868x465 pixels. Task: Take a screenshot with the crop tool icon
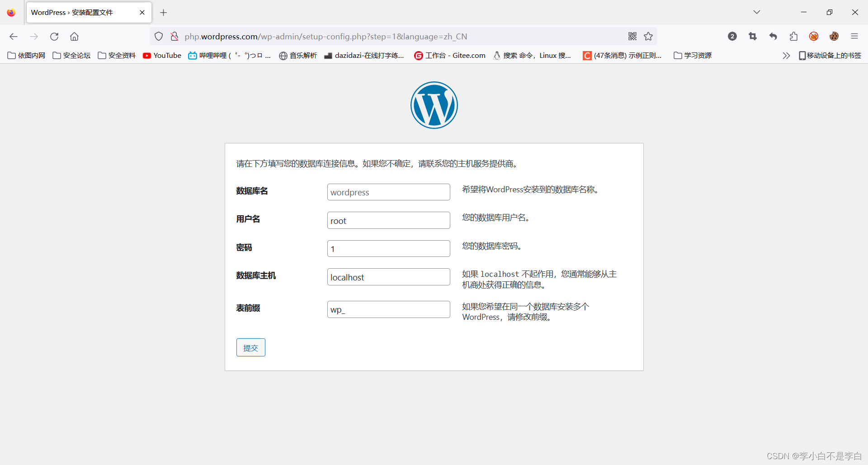pyautogui.click(x=753, y=36)
